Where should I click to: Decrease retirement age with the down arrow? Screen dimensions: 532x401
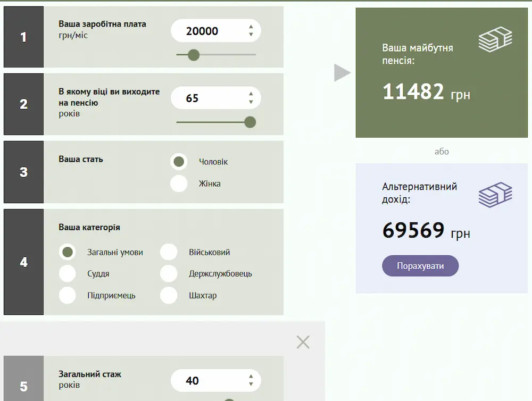point(251,103)
